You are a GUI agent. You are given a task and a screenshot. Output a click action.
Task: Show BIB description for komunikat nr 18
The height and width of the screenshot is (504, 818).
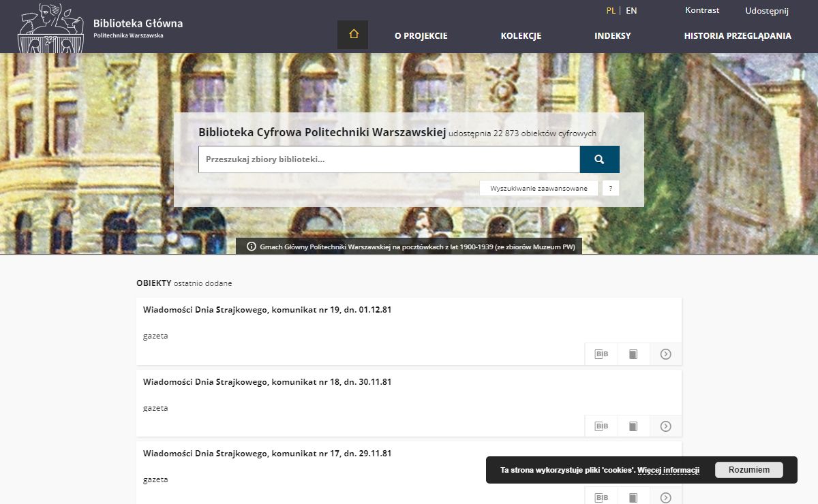tap(601, 426)
